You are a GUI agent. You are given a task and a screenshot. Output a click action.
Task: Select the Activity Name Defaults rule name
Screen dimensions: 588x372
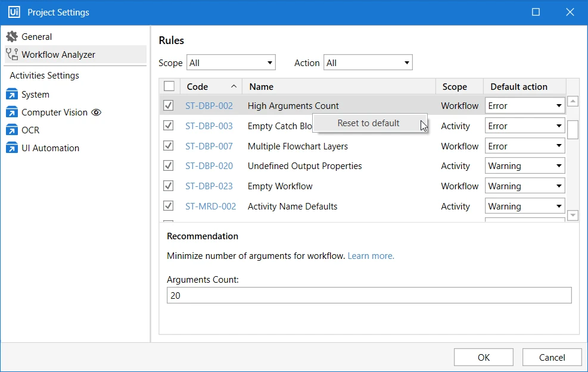293,207
